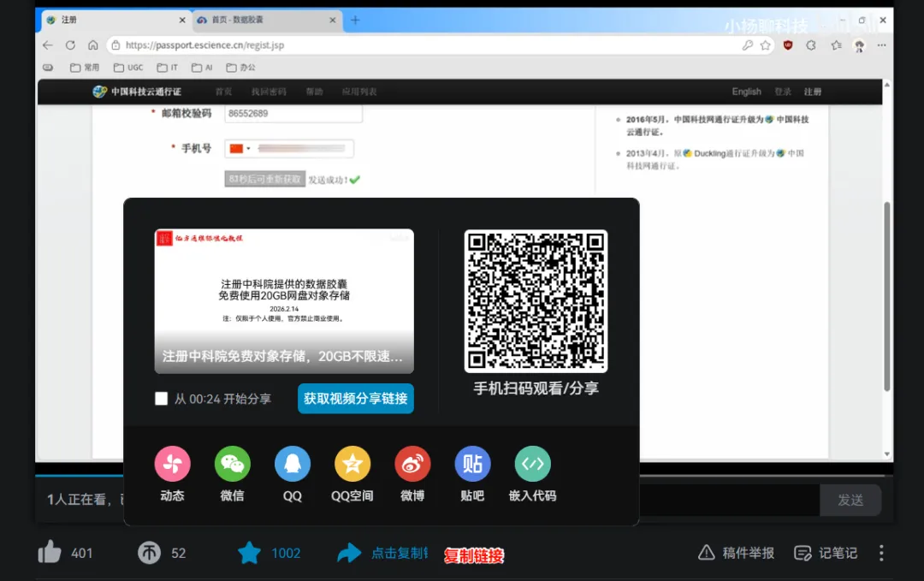Click the 发送 danmaku send button
Screen dimensions: 924x581
coord(850,500)
